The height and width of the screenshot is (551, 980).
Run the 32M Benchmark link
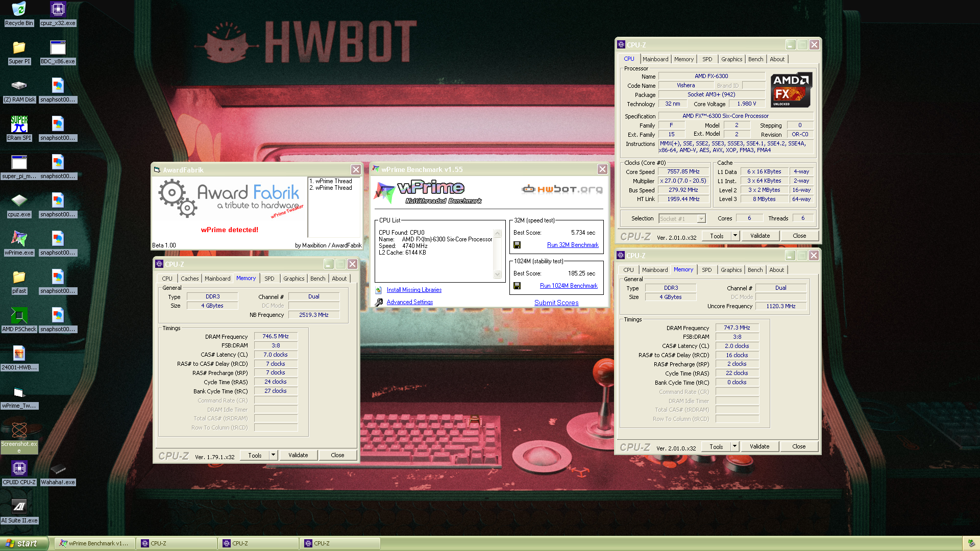573,245
